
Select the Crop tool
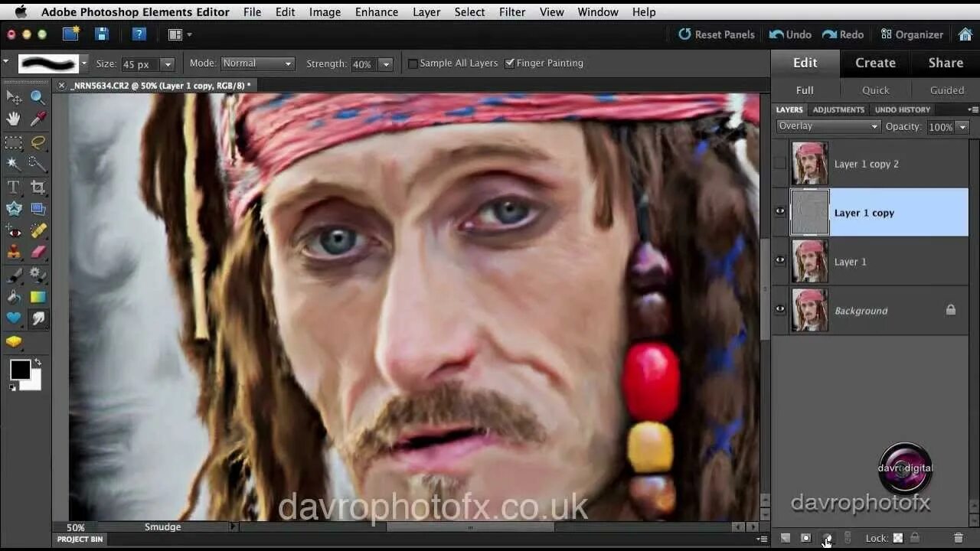pos(38,187)
